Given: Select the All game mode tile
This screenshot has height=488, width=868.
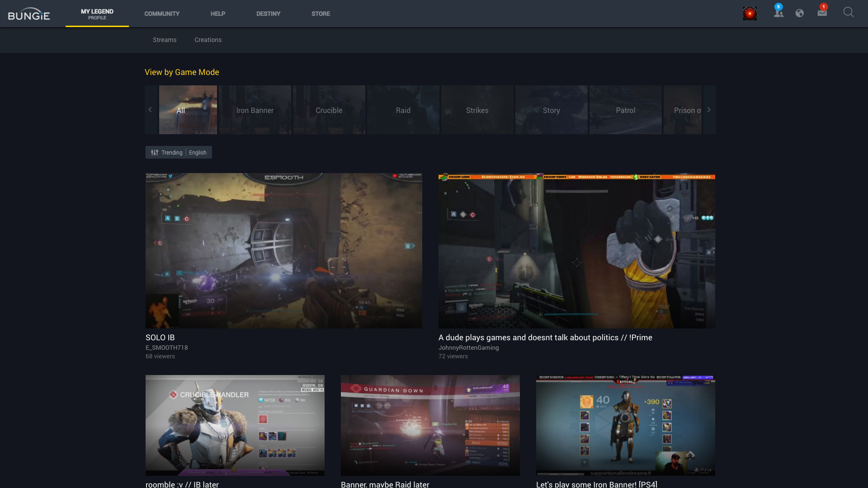Looking at the screenshot, I should [x=188, y=110].
